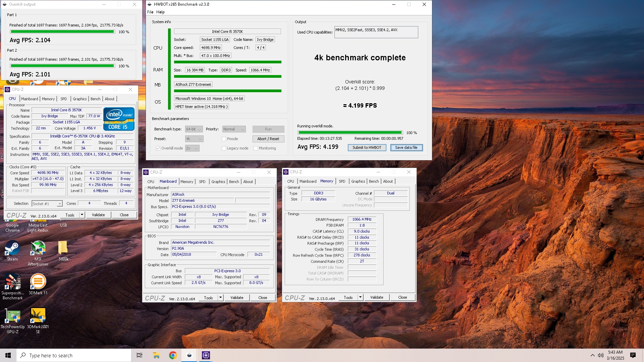
Task: Click Close in CPU-Z Memory window
Action: pyautogui.click(x=402, y=297)
